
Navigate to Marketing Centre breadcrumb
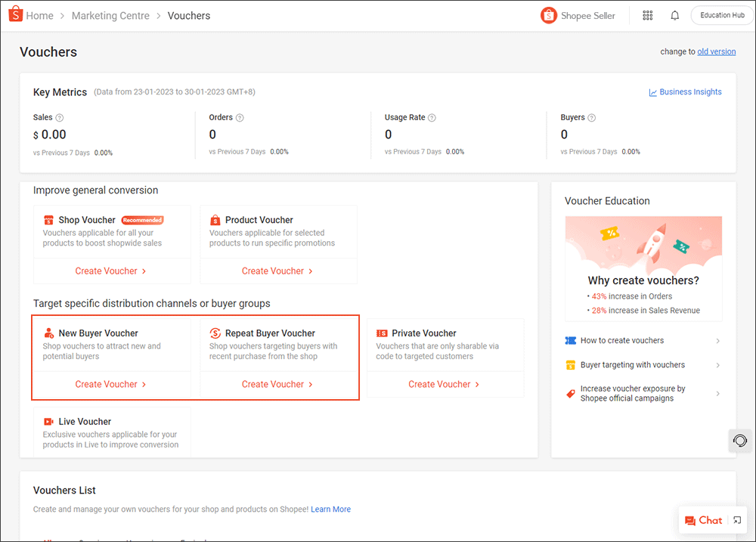point(110,15)
